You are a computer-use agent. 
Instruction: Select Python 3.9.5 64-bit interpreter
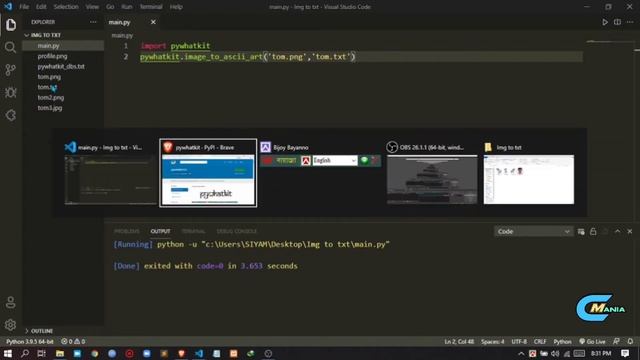pyautogui.click(x=30, y=342)
